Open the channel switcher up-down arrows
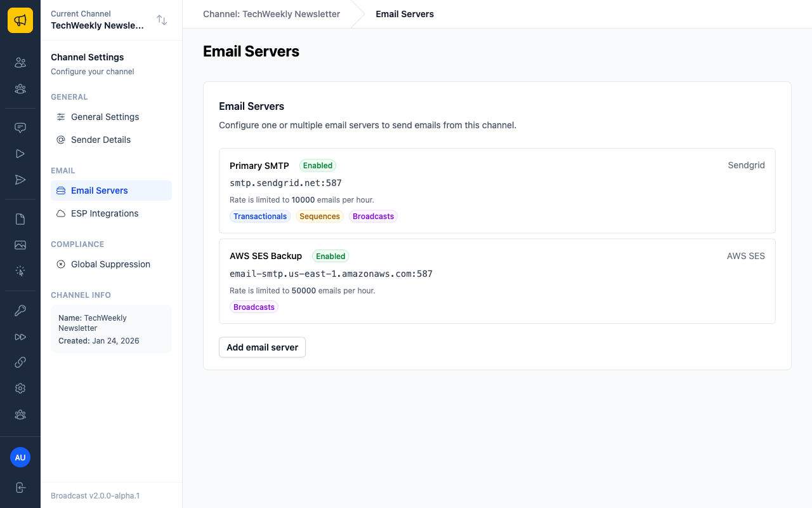The image size is (812, 508). (162, 20)
